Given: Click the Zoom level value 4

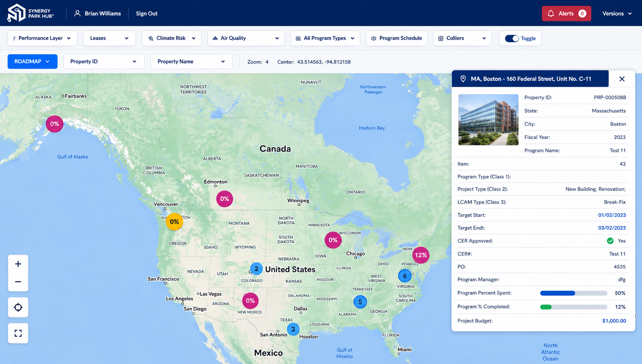Looking at the screenshot, I should [267, 62].
